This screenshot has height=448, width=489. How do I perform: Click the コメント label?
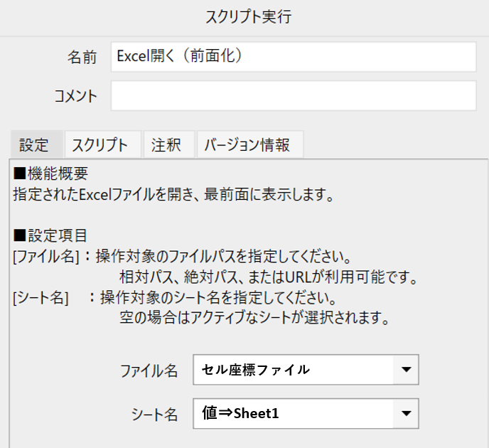coord(76,96)
